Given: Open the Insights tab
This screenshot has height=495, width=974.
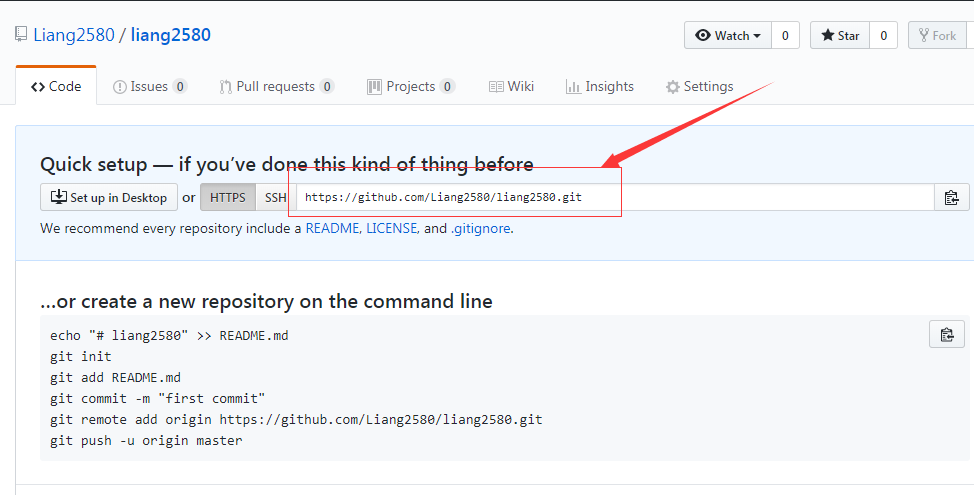Looking at the screenshot, I should pos(599,86).
